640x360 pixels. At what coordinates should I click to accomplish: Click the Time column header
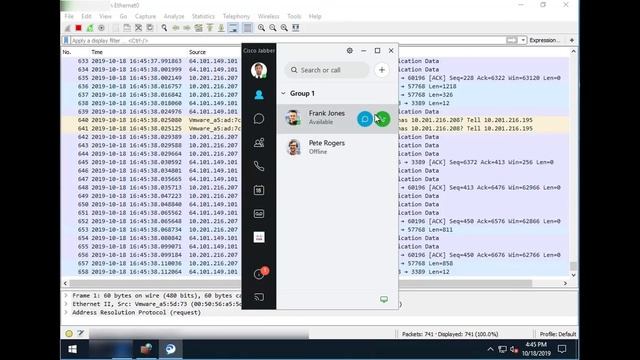[x=97, y=52]
